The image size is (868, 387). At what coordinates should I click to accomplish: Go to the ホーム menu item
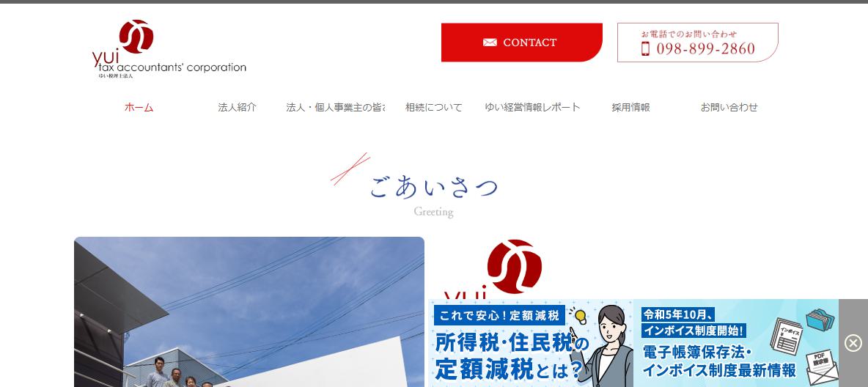(139, 107)
